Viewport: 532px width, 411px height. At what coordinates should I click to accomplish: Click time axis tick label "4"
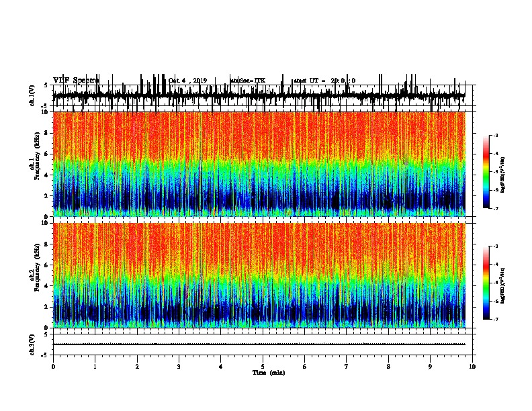[x=221, y=367]
